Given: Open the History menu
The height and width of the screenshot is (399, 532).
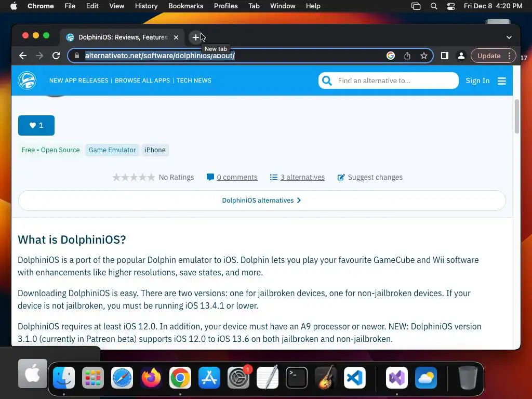Looking at the screenshot, I should coord(146,6).
